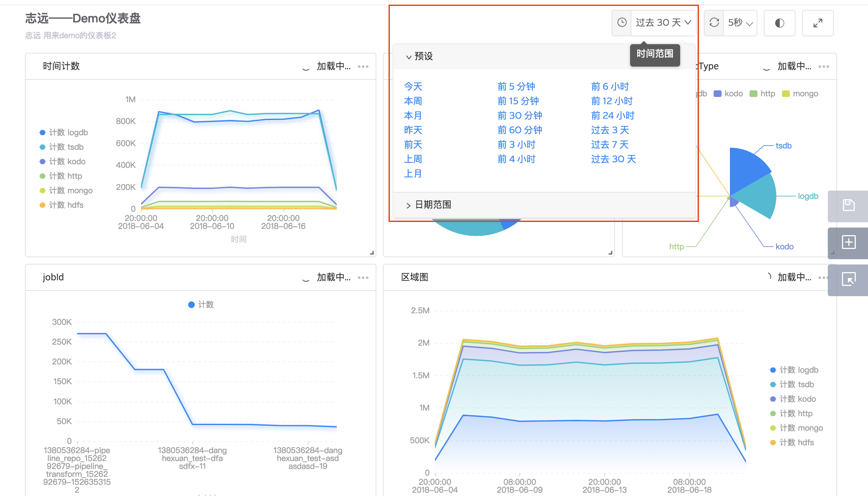Image resolution: width=868 pixels, height=496 pixels.
Task: Select the 上月 preset
Action: (x=413, y=174)
